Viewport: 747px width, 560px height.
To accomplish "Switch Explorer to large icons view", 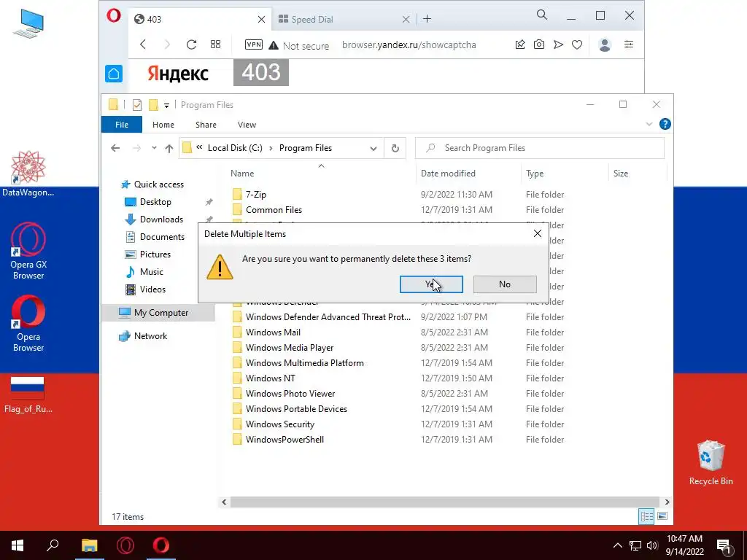I will [662, 516].
